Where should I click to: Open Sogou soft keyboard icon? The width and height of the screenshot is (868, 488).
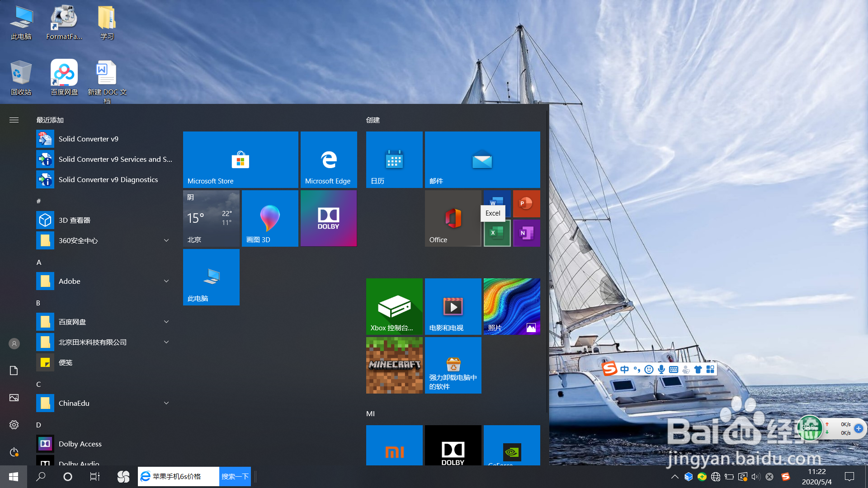click(x=674, y=370)
